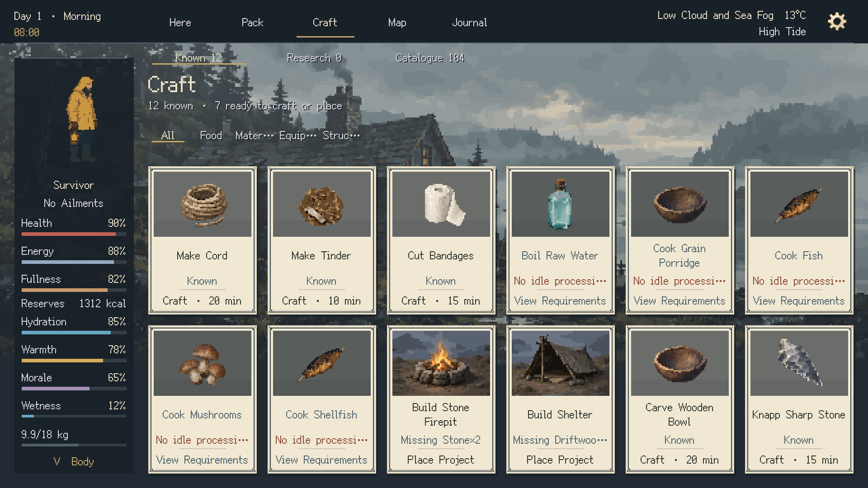Viewport: 868px width, 488px height.
Task: Open the Map tab
Action: point(397,23)
